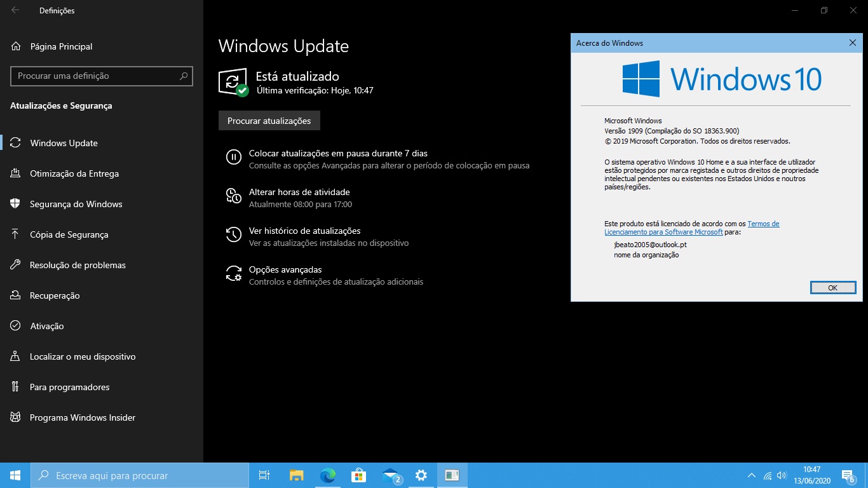This screenshot has width=868, height=488.
Task: Click the jbeato2005@outlook.pt licensee text
Action: click(x=651, y=245)
